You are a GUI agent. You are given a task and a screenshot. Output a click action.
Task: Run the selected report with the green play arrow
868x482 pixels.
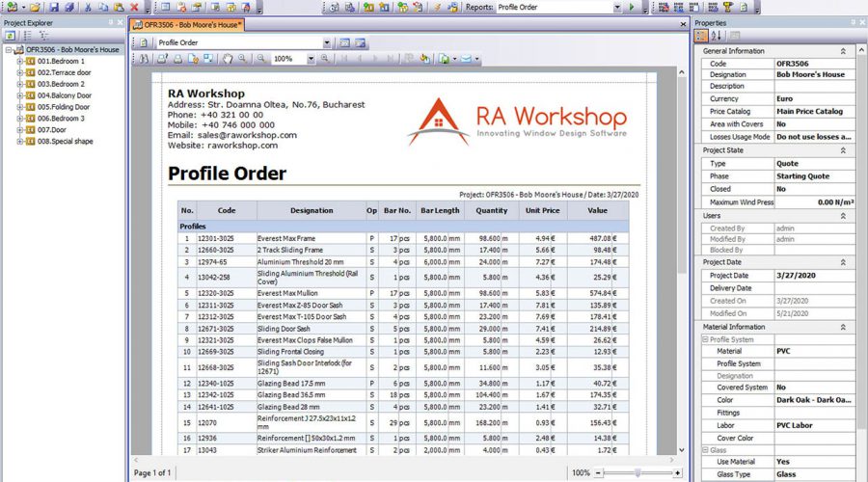point(632,7)
